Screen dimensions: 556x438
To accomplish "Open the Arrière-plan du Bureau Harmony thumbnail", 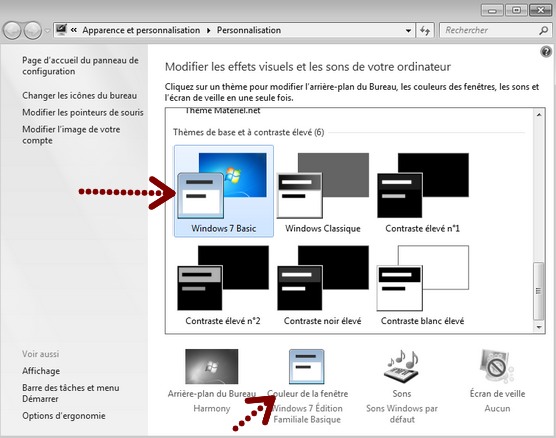I will pyautogui.click(x=212, y=366).
